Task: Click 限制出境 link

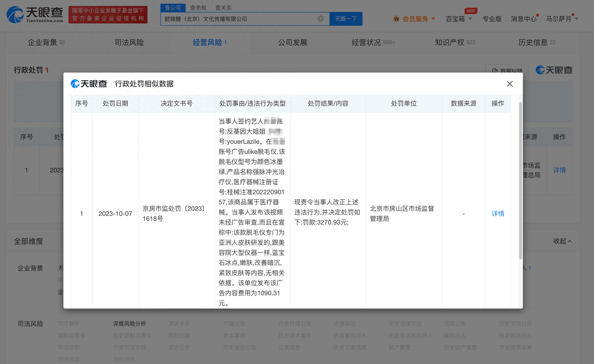Action: (x=179, y=335)
